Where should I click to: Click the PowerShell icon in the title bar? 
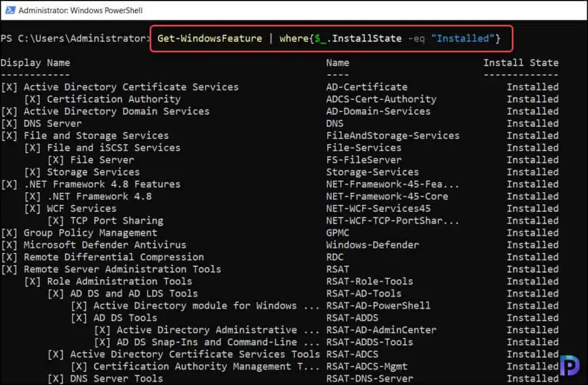point(10,10)
